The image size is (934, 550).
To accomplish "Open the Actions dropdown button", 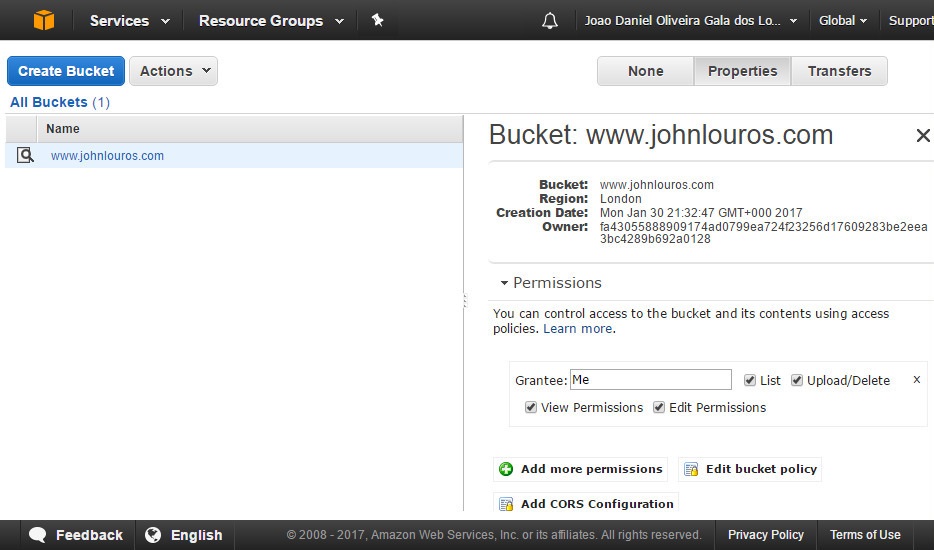I will click(x=173, y=71).
